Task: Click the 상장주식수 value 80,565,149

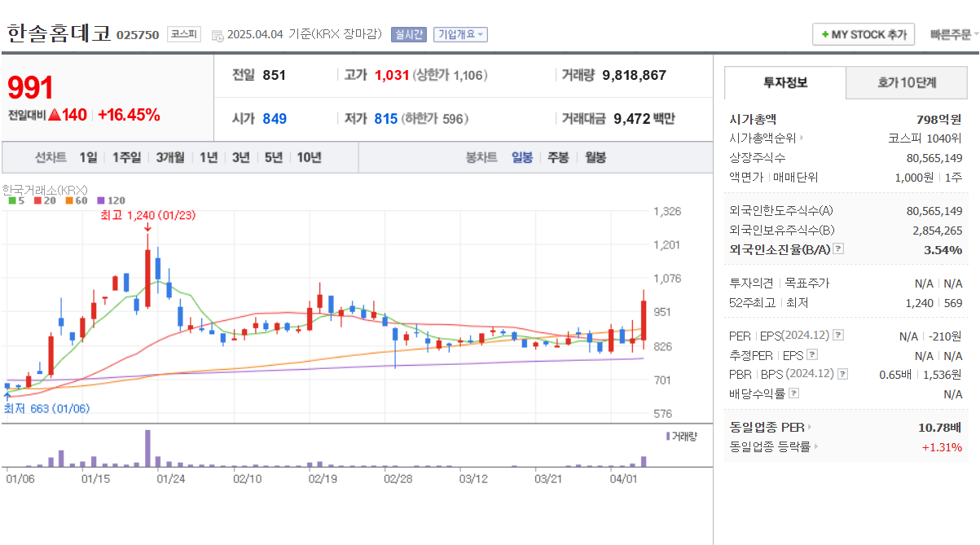Action: click(x=934, y=158)
